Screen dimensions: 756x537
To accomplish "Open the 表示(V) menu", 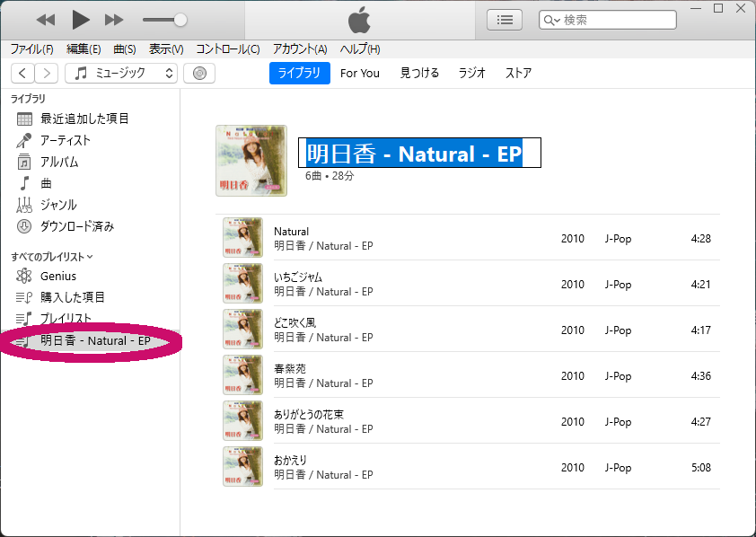I will 166,49.
